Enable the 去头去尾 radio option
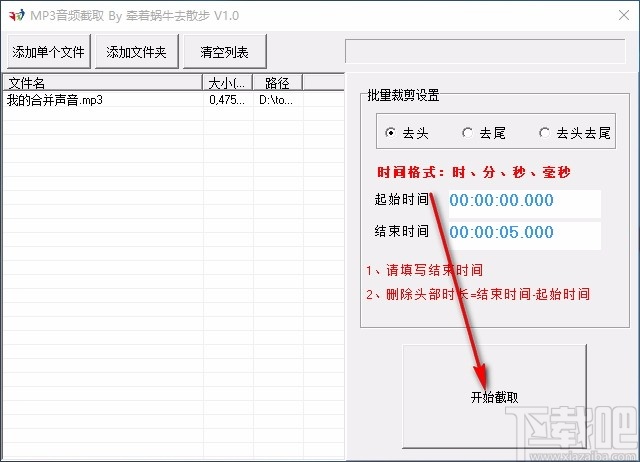 [575, 133]
